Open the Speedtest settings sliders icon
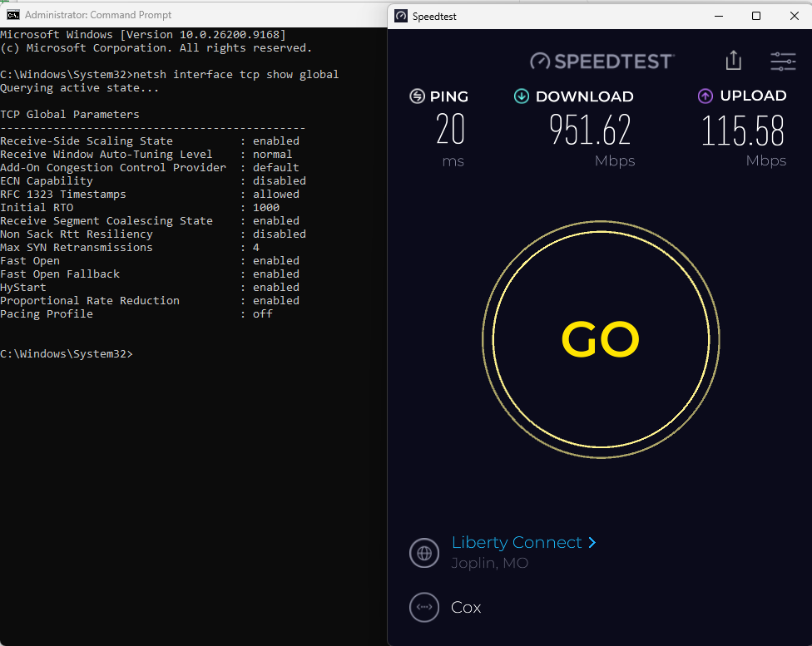The height and width of the screenshot is (646, 812). (783, 61)
